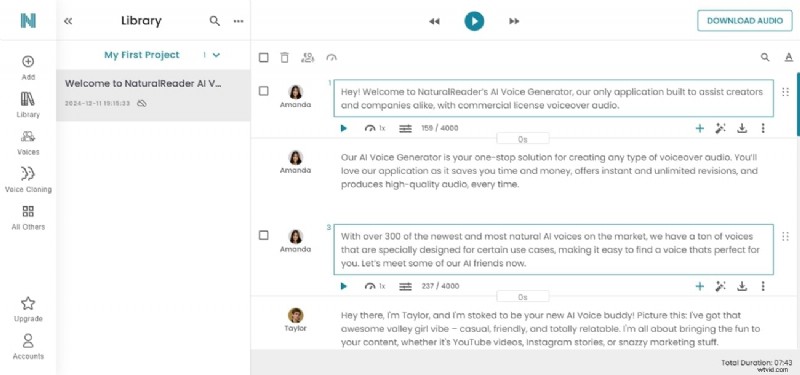Click Amanda avatar on 'With over 300' paragraph
The image size is (800, 375).
[295, 237]
